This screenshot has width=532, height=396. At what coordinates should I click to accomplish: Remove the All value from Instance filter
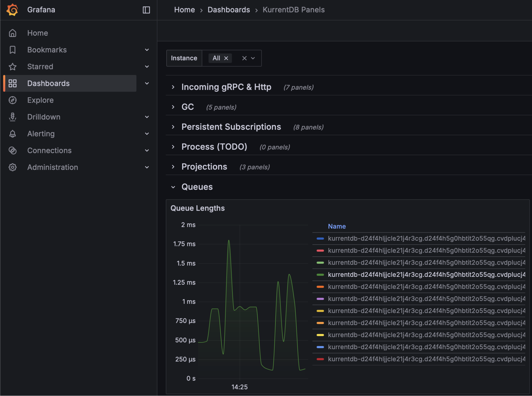click(226, 58)
